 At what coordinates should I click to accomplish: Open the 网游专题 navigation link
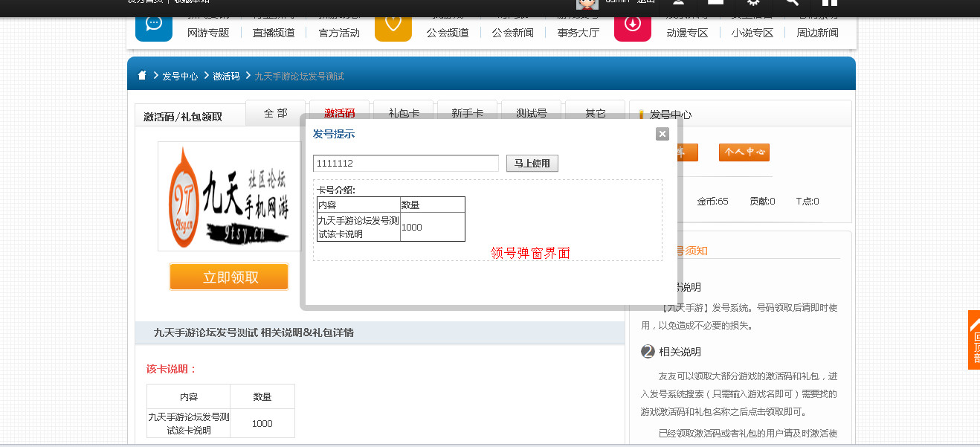click(208, 33)
